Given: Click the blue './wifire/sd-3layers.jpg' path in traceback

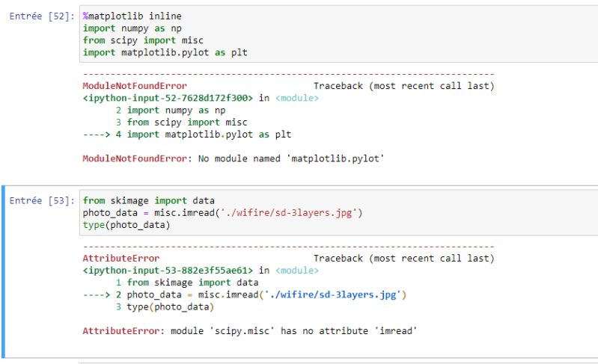Looking at the screenshot, I should [332, 294].
